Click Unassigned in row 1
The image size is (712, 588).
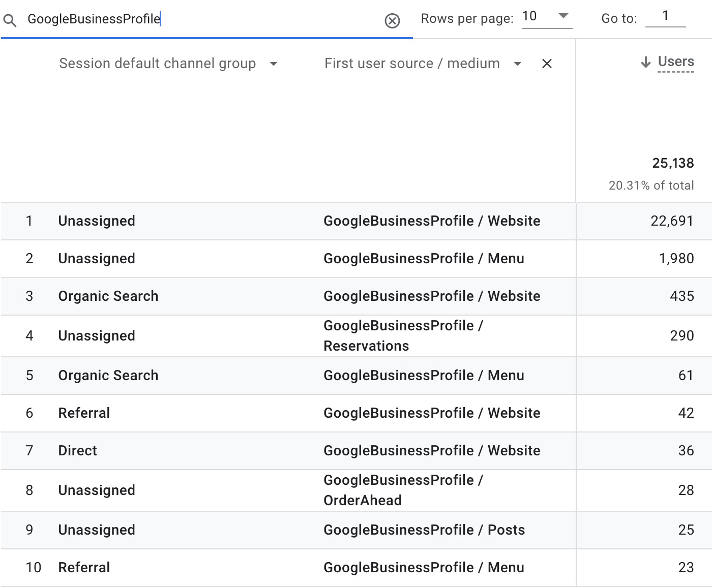point(97,221)
